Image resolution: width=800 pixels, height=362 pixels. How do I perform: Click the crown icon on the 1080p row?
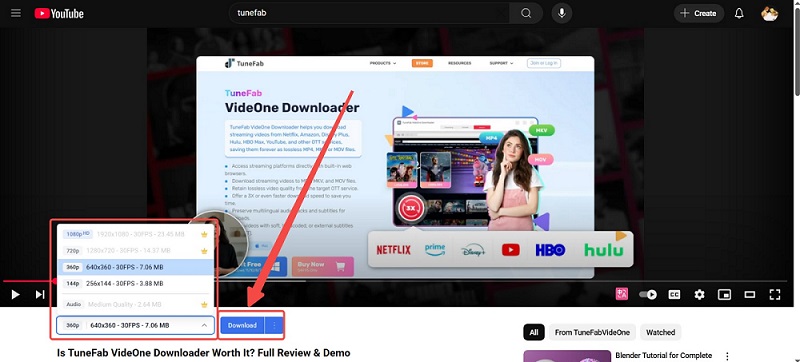tap(204, 234)
